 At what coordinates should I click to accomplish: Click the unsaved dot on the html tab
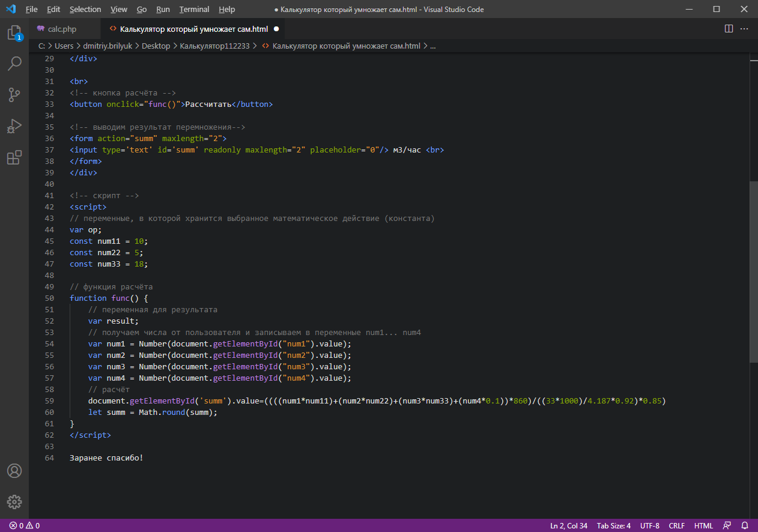tap(276, 29)
